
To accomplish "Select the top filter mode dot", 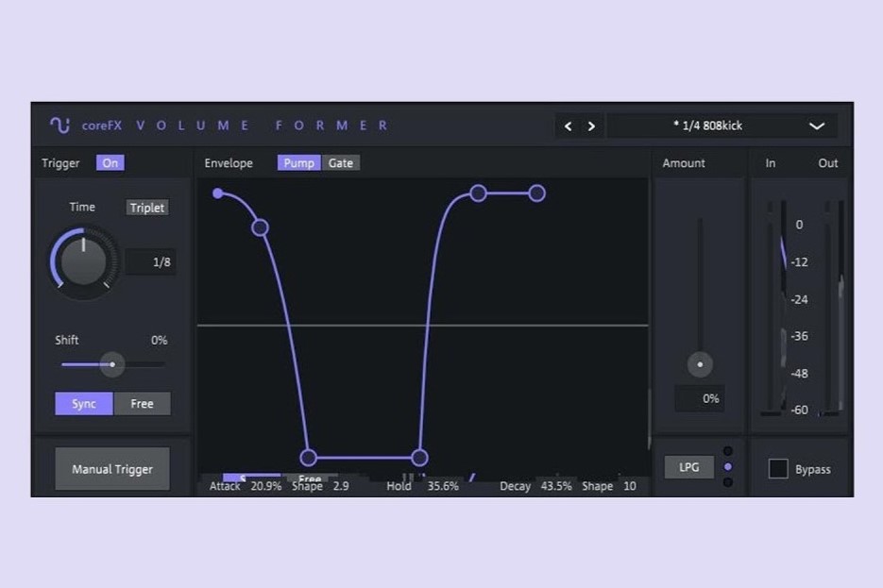I will (727, 451).
